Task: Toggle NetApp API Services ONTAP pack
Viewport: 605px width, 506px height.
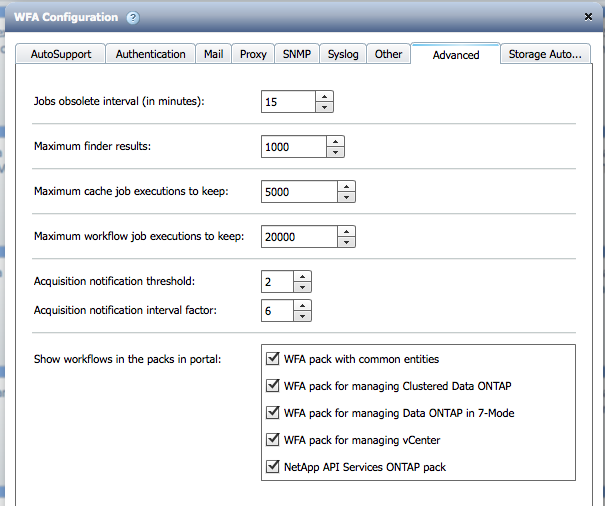Action: pyautogui.click(x=272, y=467)
